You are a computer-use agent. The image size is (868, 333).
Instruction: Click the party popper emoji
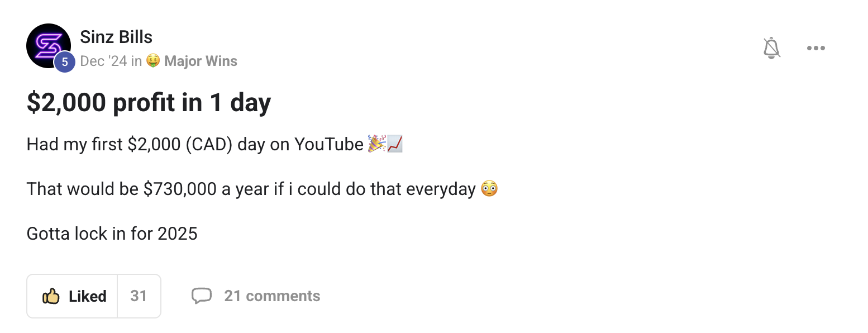pyautogui.click(x=376, y=144)
